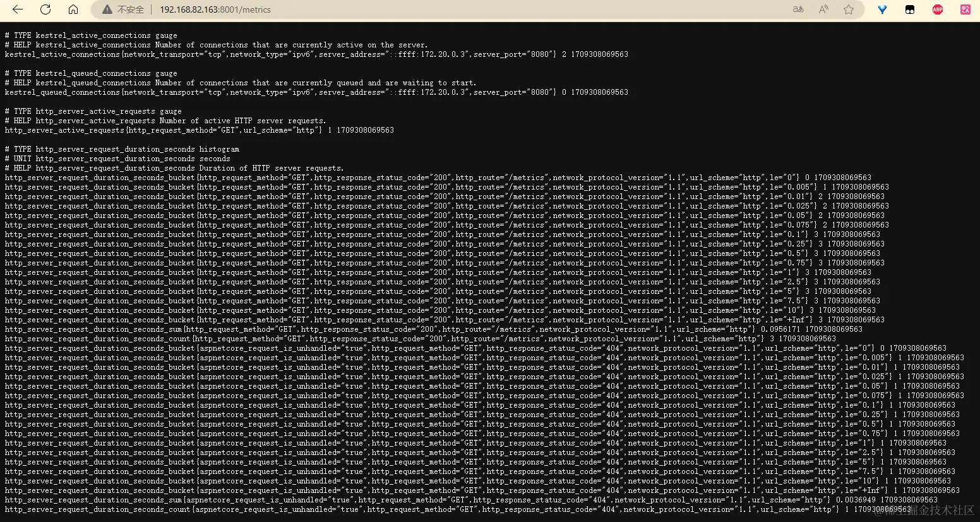Screen dimensions: 980x522
Task: Click the '# HELP kestrel_queued_connections' description line
Action: pos(241,83)
